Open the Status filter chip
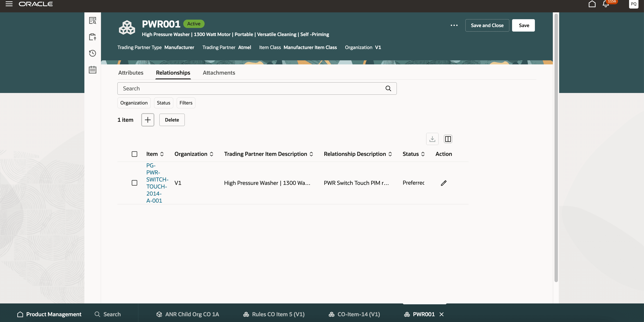 point(163,103)
